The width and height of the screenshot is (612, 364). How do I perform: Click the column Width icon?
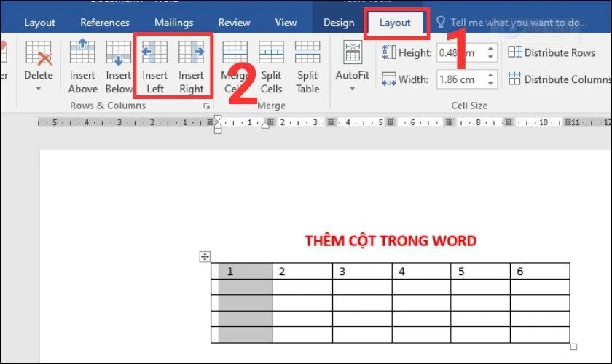389,79
